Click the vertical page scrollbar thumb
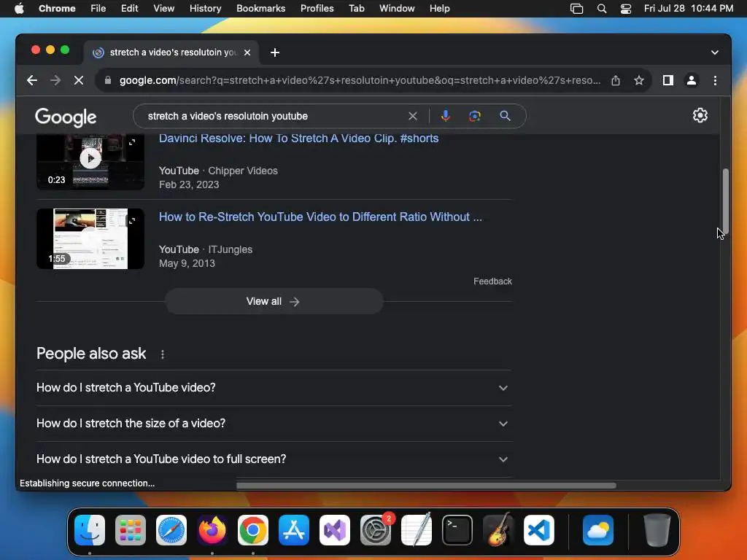Image resolution: width=747 pixels, height=560 pixels. pos(725,200)
